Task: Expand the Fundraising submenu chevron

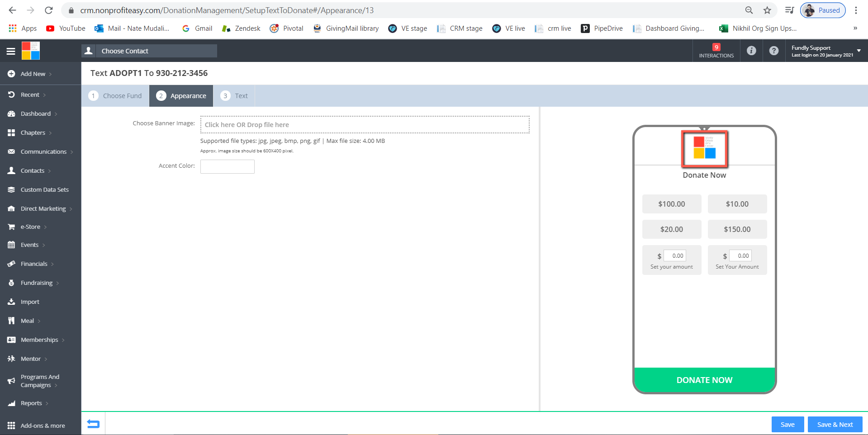Action: [58, 283]
